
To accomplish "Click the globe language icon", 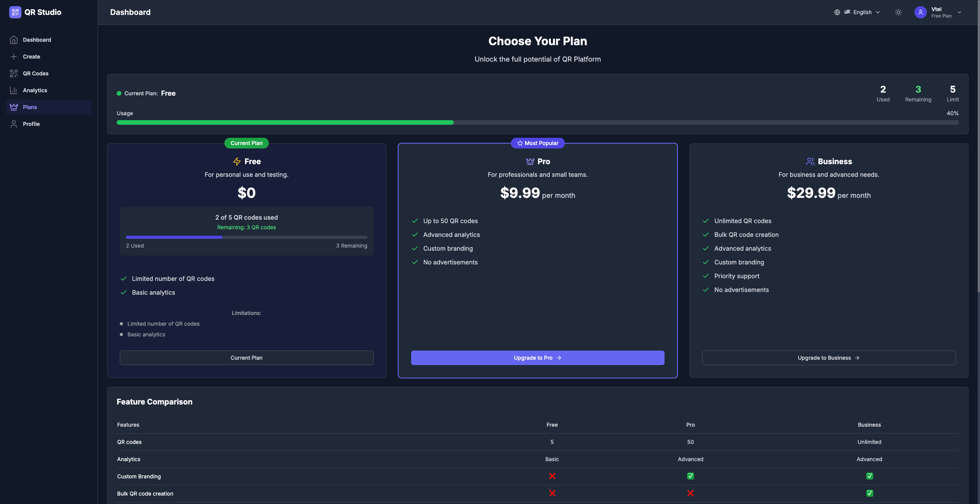I will point(837,12).
